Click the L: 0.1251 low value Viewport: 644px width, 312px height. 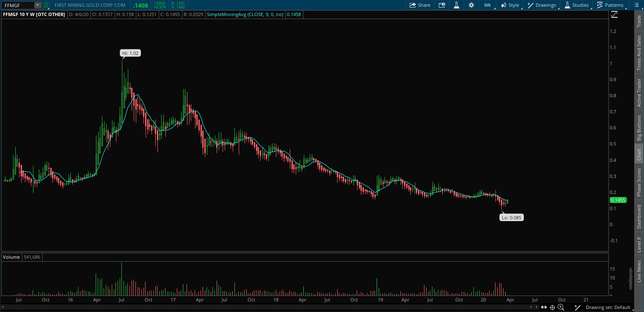146,14
